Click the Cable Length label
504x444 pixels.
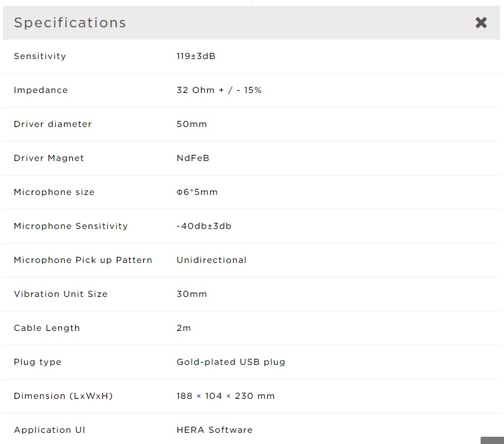tap(47, 328)
